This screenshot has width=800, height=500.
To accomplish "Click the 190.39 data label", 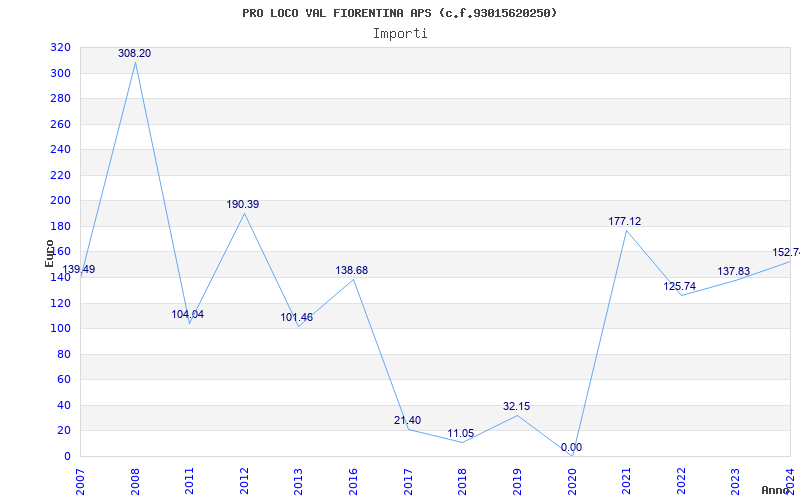I will (x=242, y=204).
